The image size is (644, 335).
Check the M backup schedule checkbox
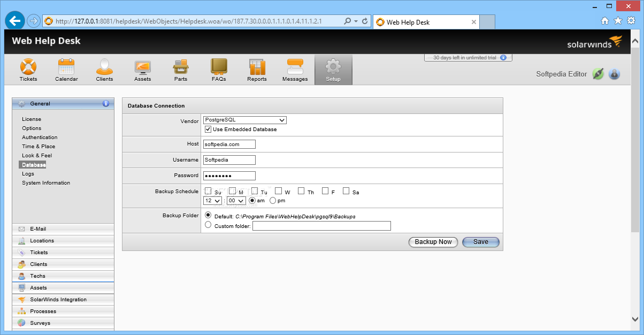tap(232, 191)
